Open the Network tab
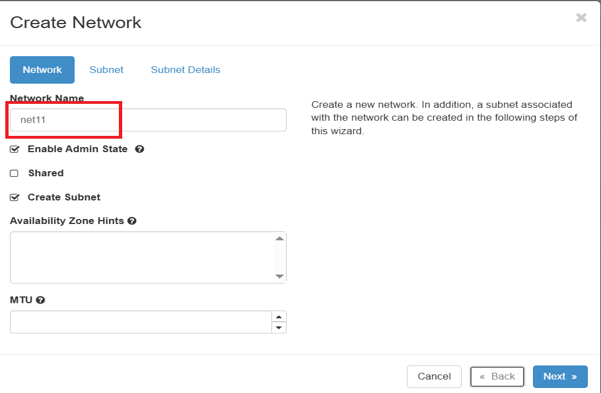The image size is (601, 393). point(42,70)
